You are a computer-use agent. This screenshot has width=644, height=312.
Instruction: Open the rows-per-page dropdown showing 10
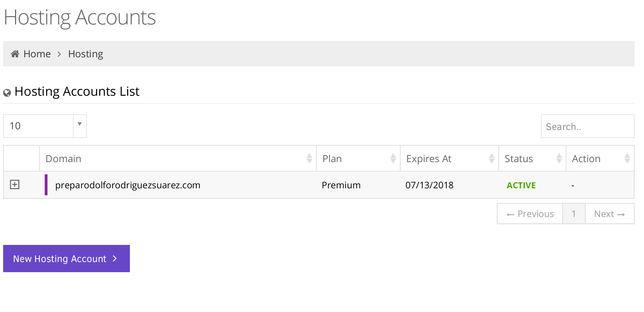point(38,126)
